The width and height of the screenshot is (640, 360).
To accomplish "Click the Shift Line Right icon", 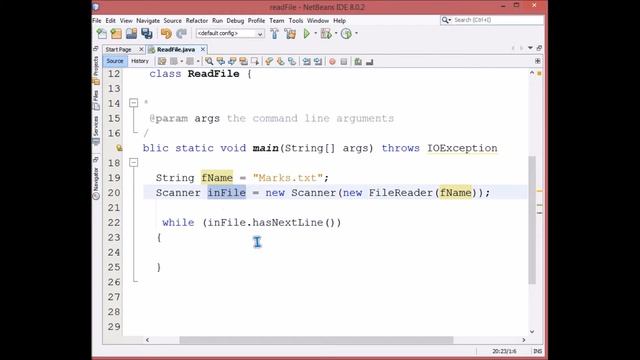I will [318, 62].
